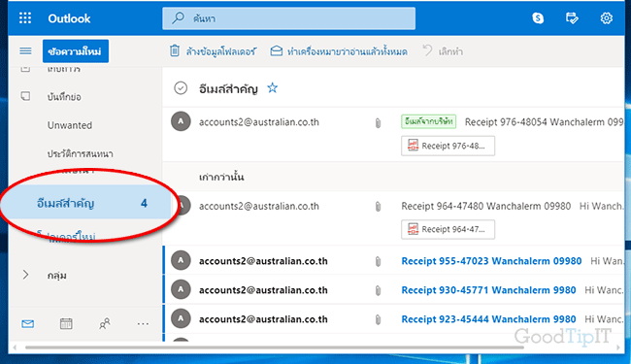Viewport: 631px width, 364px height.
Task: Click the favorite star next to อีเมลสำคัญ
Action: pos(273,87)
